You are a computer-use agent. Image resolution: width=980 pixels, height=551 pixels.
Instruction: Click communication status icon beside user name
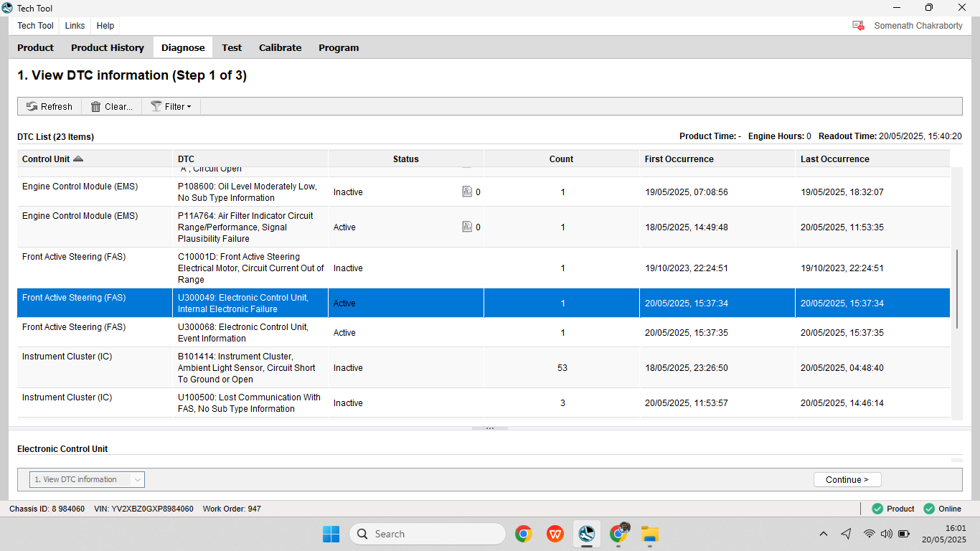(858, 26)
